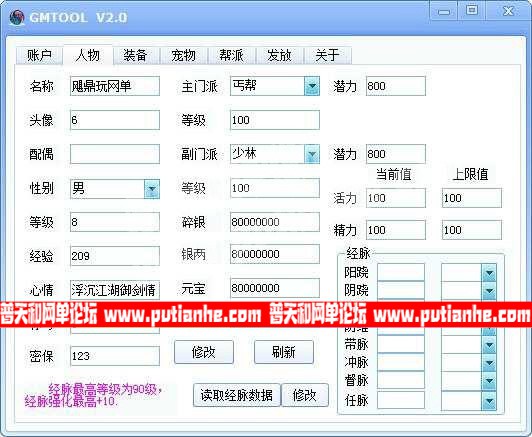Open the 性别 dropdown showing 男
The height and width of the screenshot is (437, 532).
click(152, 188)
